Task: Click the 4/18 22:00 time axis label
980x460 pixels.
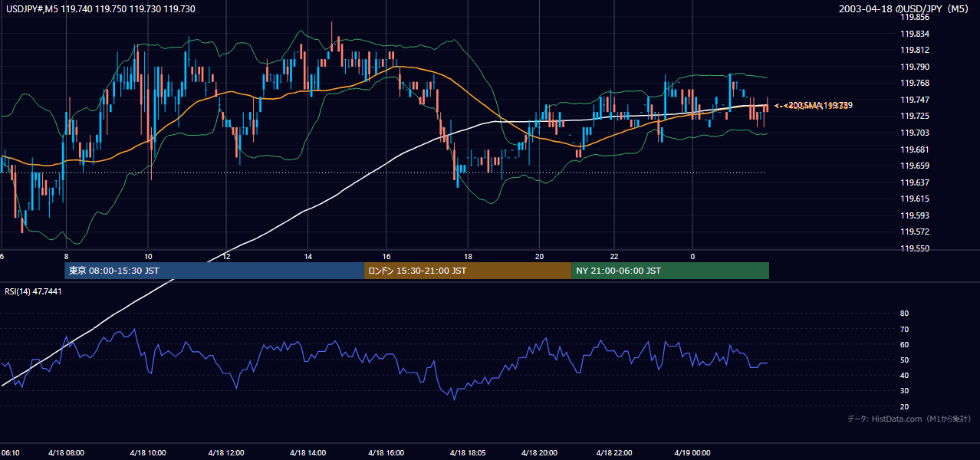Action: coord(613,452)
